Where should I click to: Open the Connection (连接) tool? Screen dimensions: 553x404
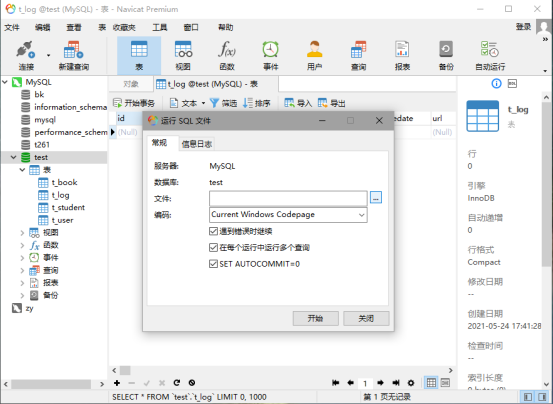click(26, 56)
